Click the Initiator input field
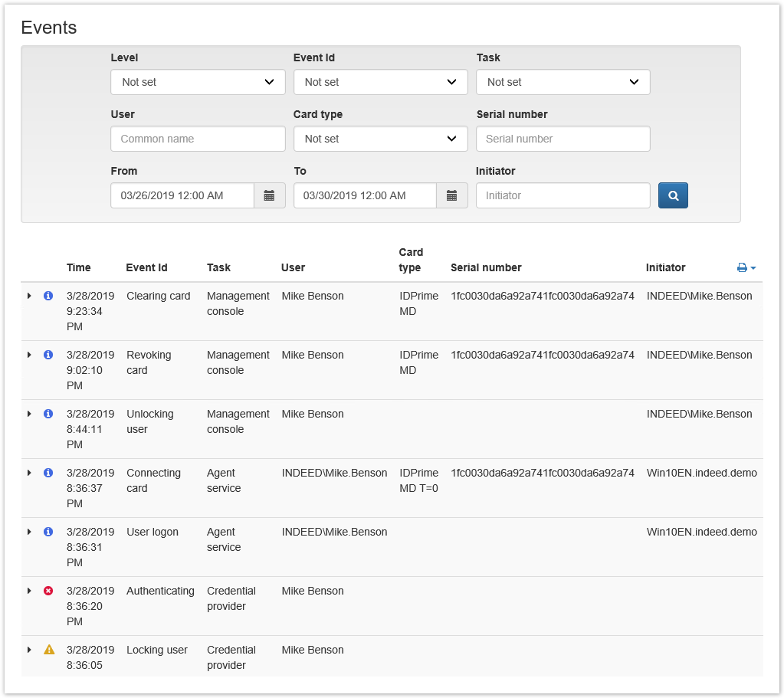 [563, 195]
